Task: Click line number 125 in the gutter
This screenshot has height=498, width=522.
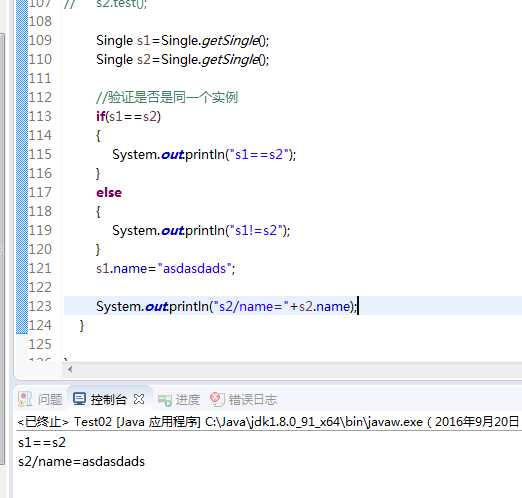Action: [40, 344]
